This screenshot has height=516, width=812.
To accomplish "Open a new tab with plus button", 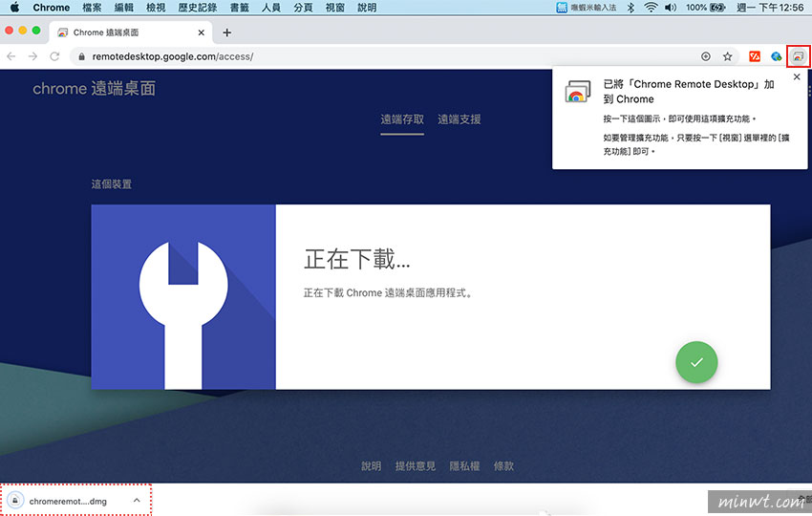I will pyautogui.click(x=226, y=32).
